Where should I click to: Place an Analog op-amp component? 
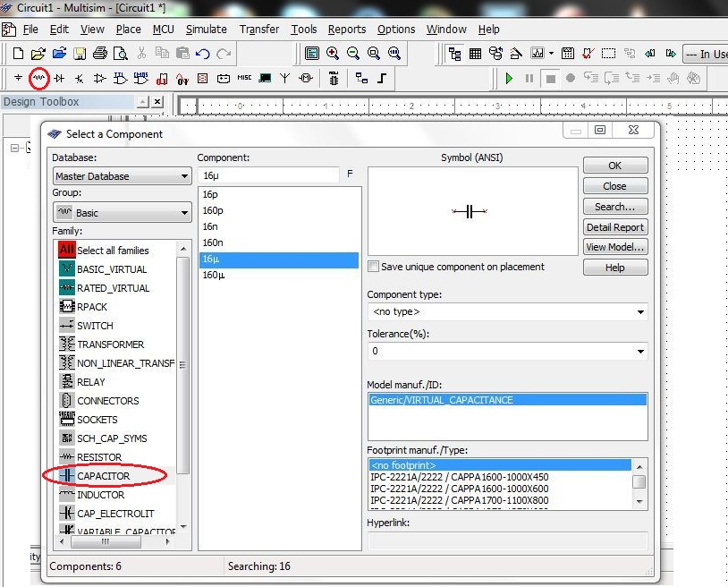coord(100,78)
